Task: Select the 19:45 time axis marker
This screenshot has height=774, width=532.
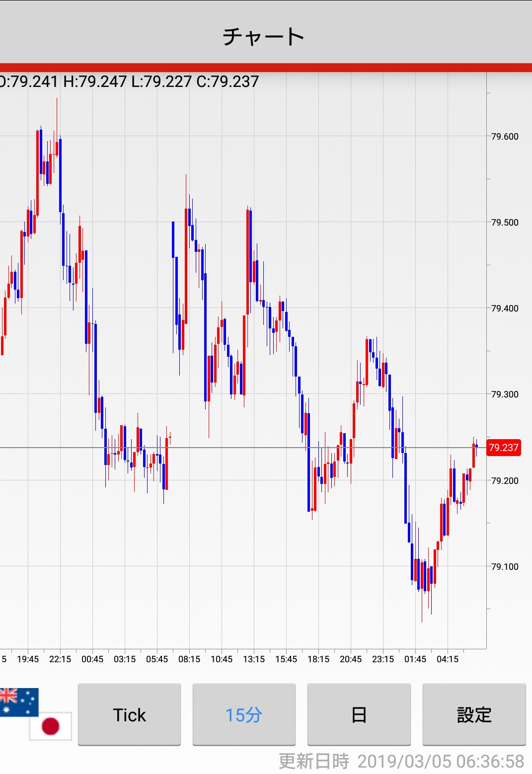Action: (x=28, y=659)
